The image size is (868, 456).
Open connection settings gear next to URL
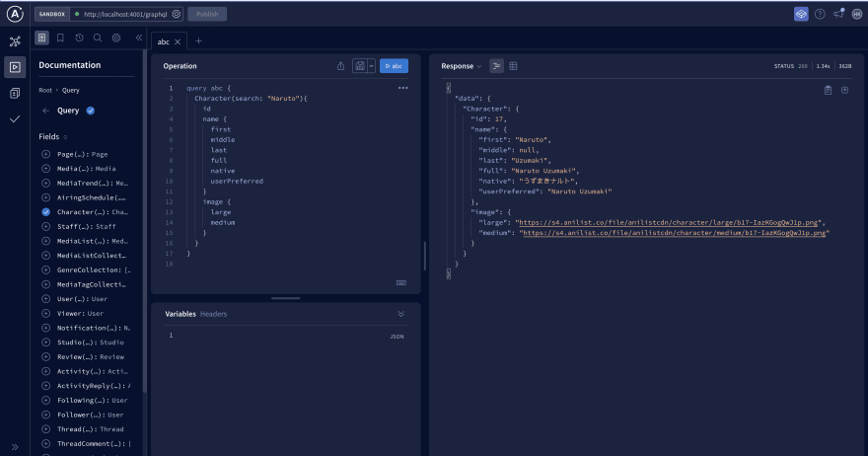[176, 14]
